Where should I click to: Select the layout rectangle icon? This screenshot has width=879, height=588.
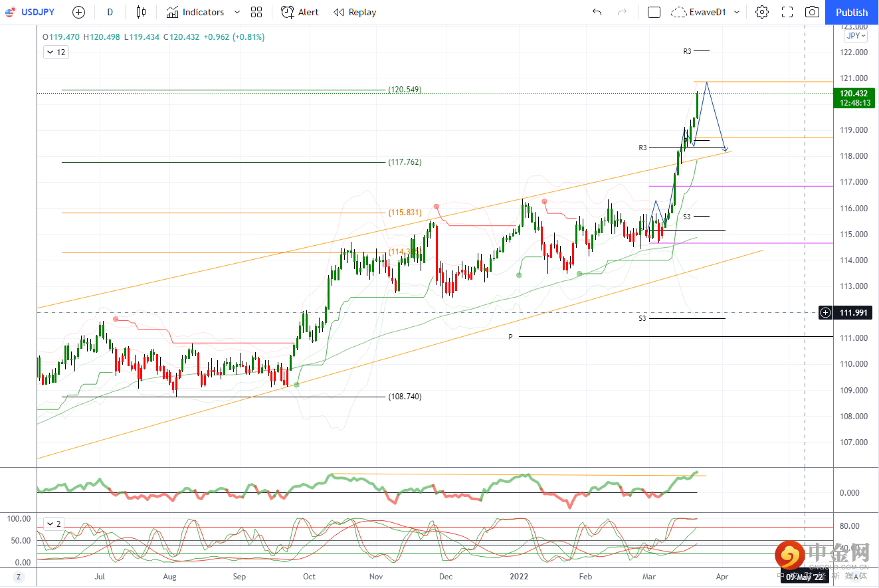pyautogui.click(x=654, y=12)
